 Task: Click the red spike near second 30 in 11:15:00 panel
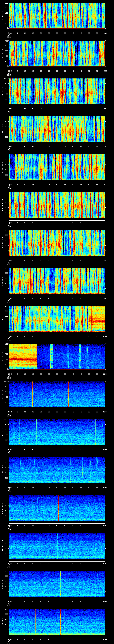[x=58, y=546]
